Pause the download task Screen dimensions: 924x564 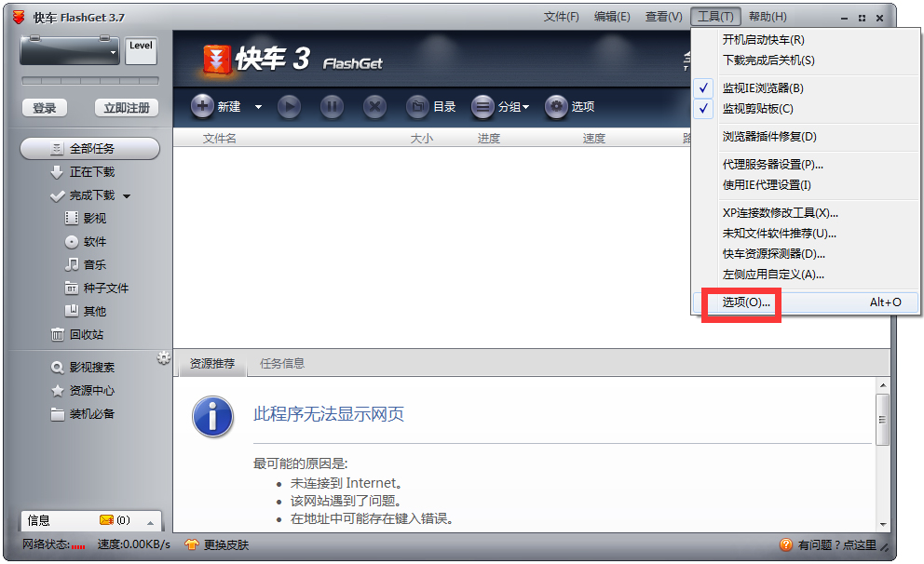(x=332, y=106)
